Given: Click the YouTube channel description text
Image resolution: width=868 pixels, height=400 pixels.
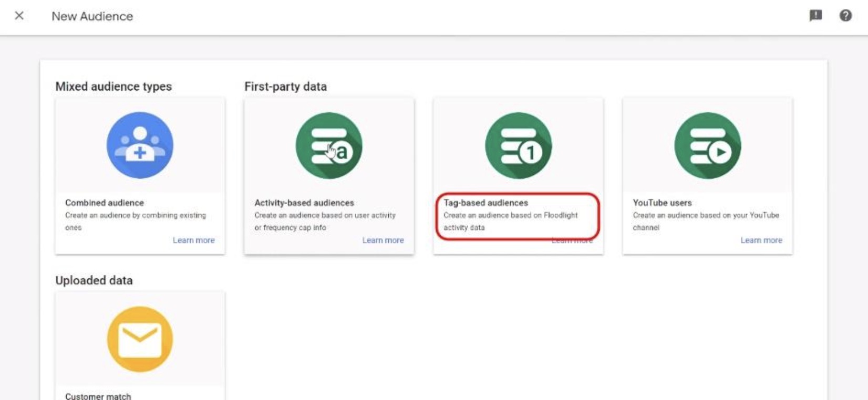Looking at the screenshot, I should (x=705, y=221).
